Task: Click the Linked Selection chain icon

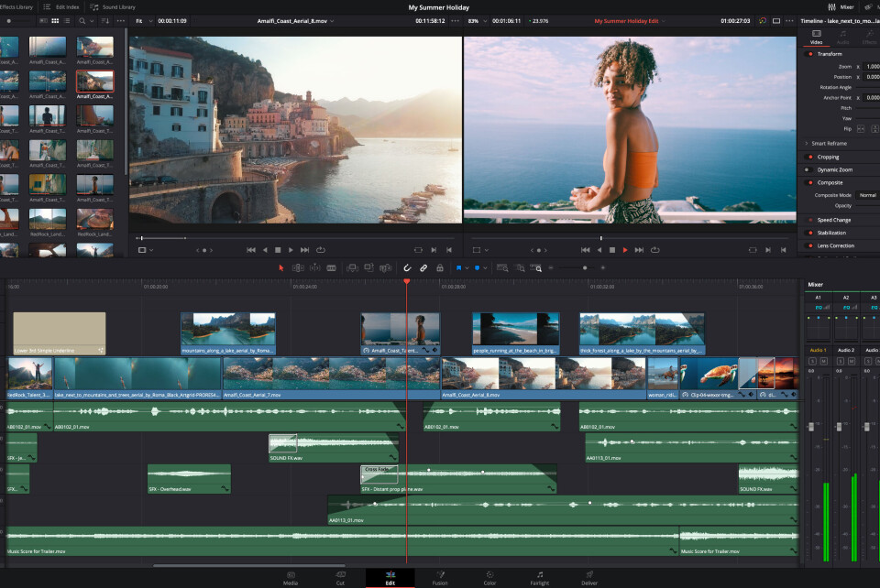Action: (423, 267)
